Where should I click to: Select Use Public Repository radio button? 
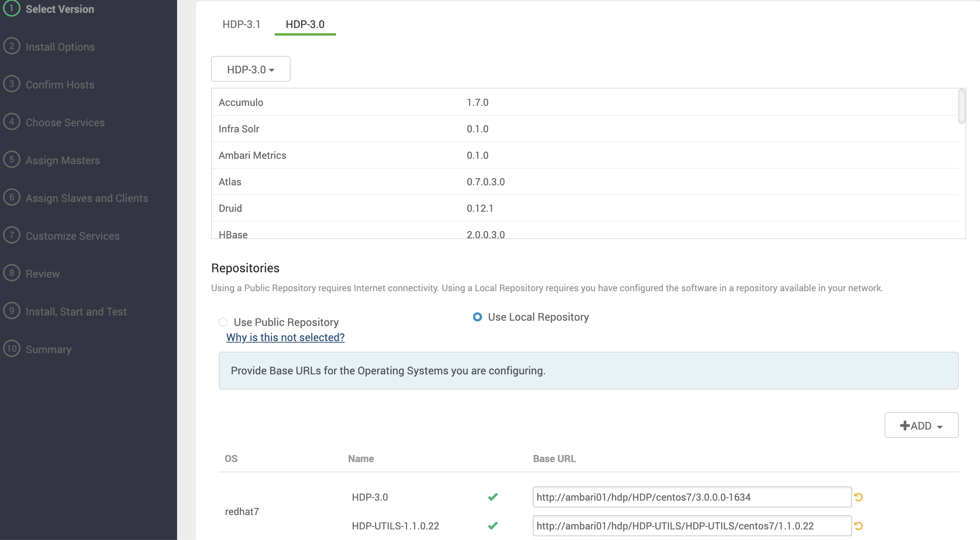(223, 323)
